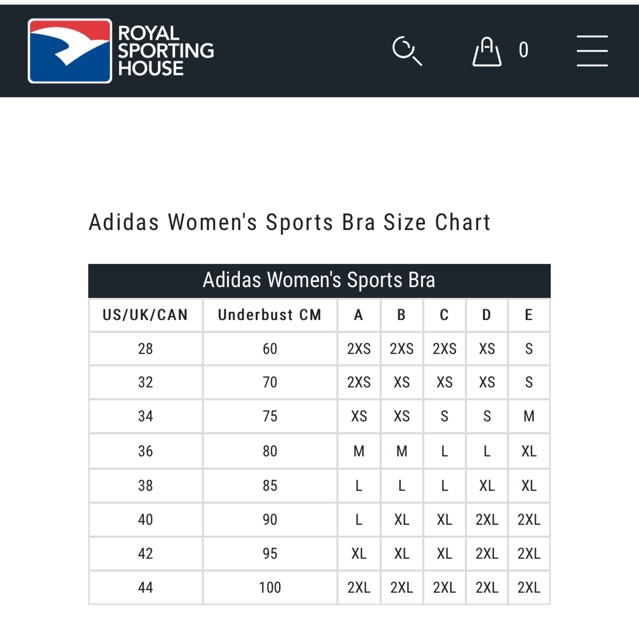
Task: Open the hamburger navigation menu
Action: click(592, 50)
